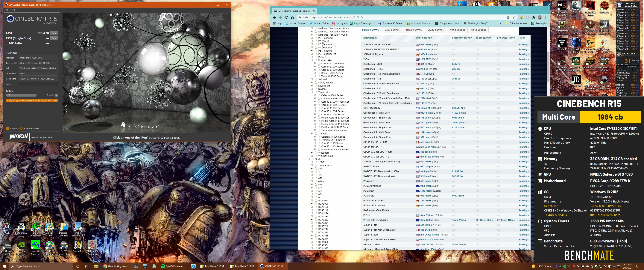Switch to the Octa socket tab
Screen dimensions: 644x270
(478, 30)
